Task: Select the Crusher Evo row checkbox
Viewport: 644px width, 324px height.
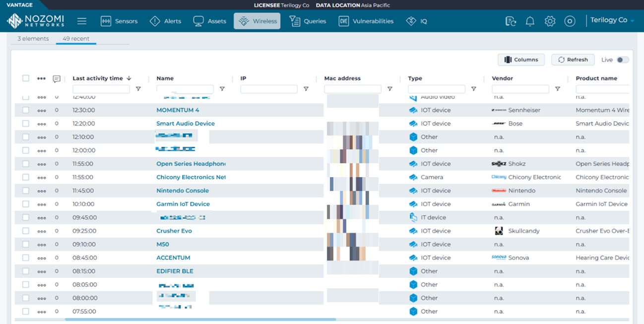Action: pos(26,231)
